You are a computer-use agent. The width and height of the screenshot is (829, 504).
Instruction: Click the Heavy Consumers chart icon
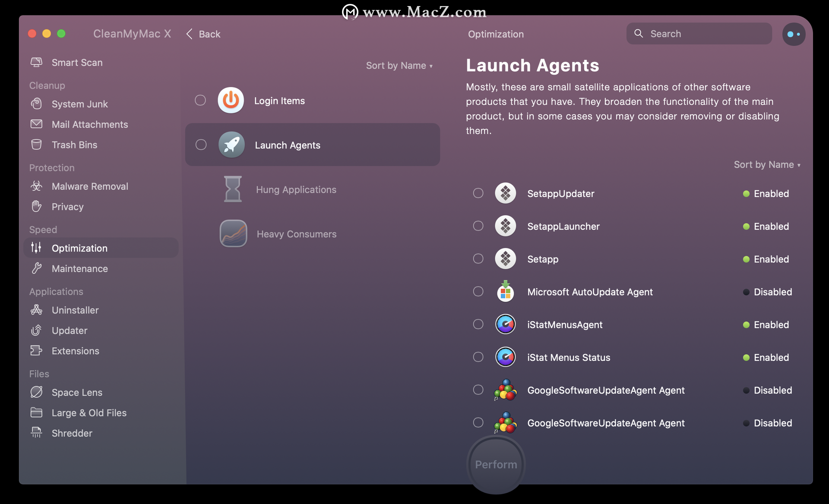pos(233,233)
